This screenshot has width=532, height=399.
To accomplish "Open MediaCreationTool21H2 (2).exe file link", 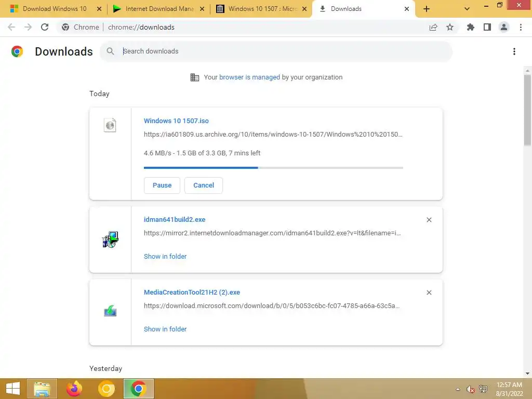I will coord(192,292).
